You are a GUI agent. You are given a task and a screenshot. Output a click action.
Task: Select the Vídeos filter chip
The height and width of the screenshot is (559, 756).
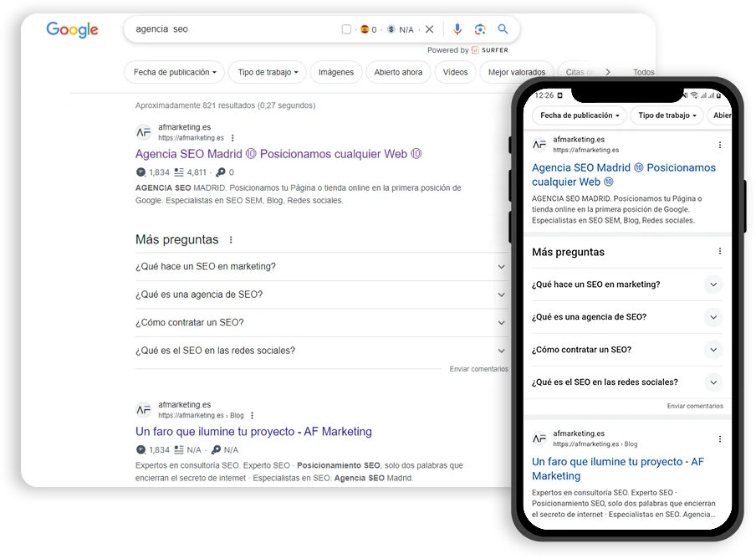coord(455,72)
